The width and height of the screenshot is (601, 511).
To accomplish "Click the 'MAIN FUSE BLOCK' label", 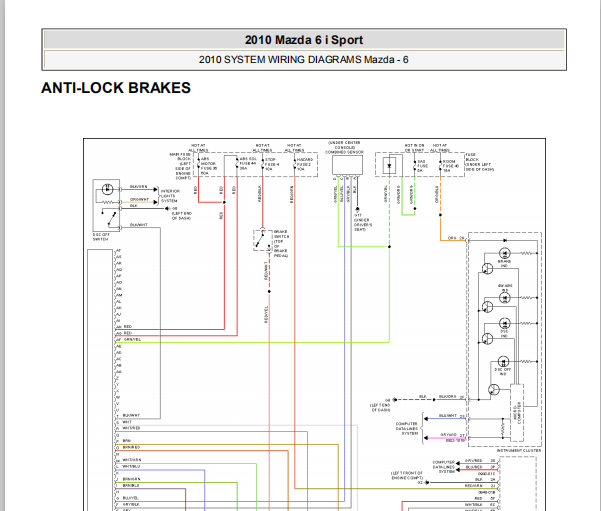I will [x=181, y=166].
